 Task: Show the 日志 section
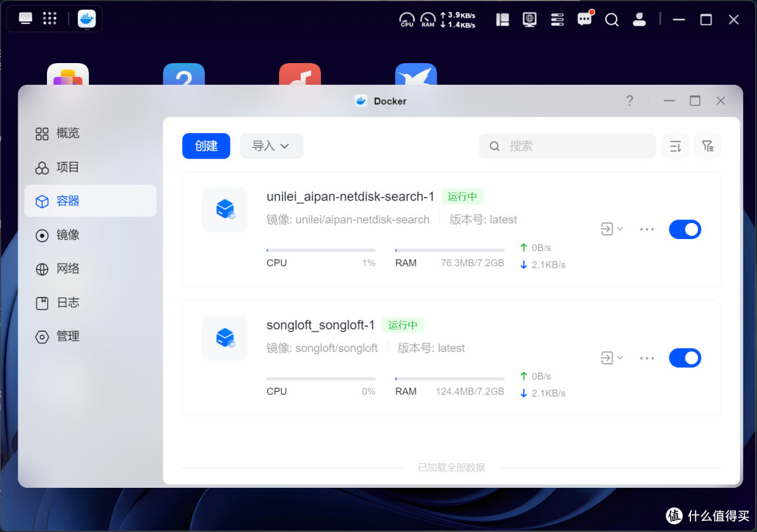pos(90,303)
